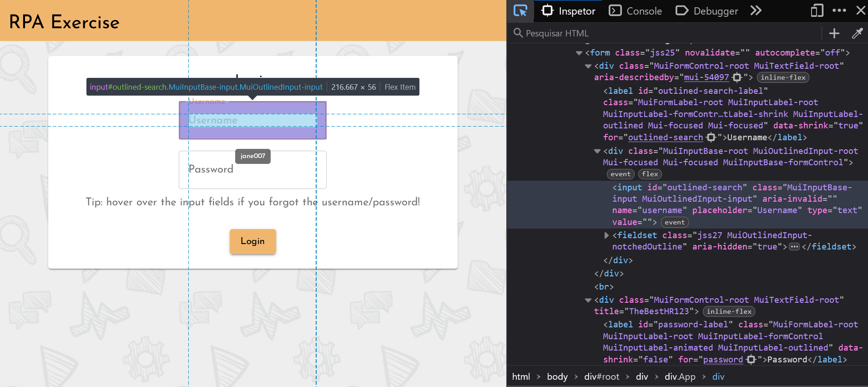
Task: Toggle event badge on username input node
Action: click(x=674, y=222)
